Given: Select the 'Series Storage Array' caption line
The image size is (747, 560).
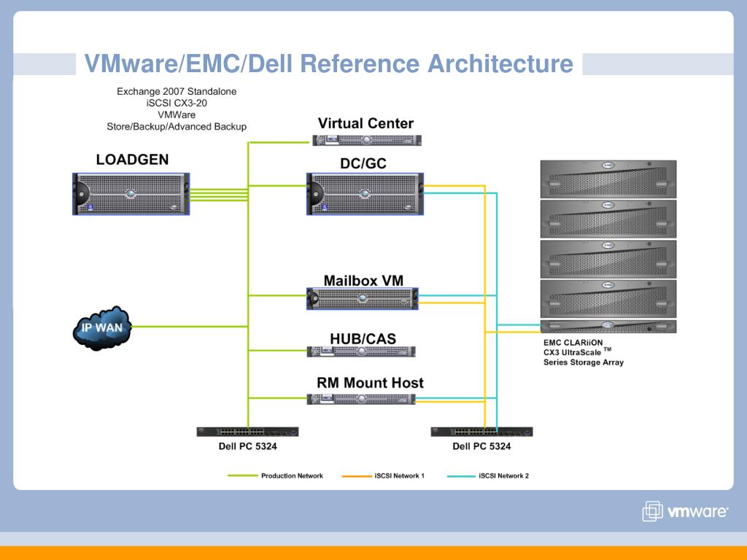Looking at the screenshot, I should (584, 362).
